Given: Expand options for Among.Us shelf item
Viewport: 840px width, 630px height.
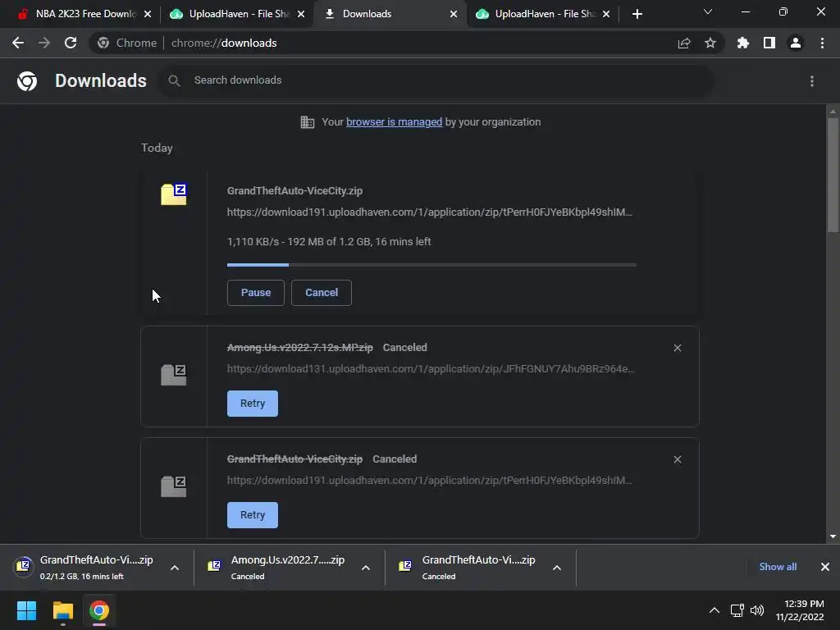Looking at the screenshot, I should [x=366, y=568].
